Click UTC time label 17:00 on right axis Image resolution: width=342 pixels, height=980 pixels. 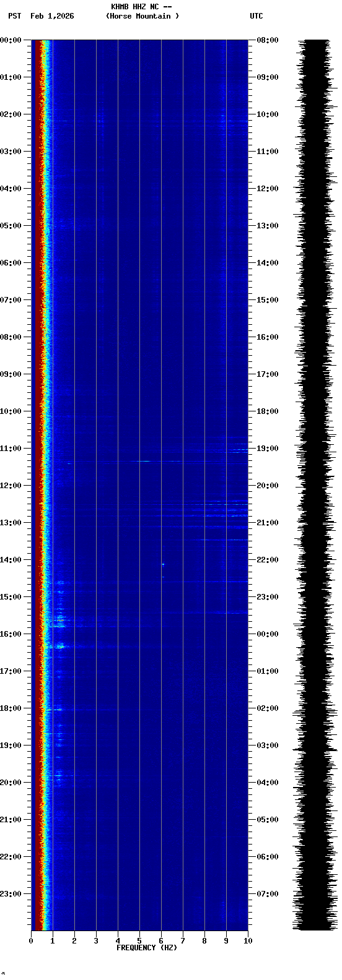click(x=268, y=374)
